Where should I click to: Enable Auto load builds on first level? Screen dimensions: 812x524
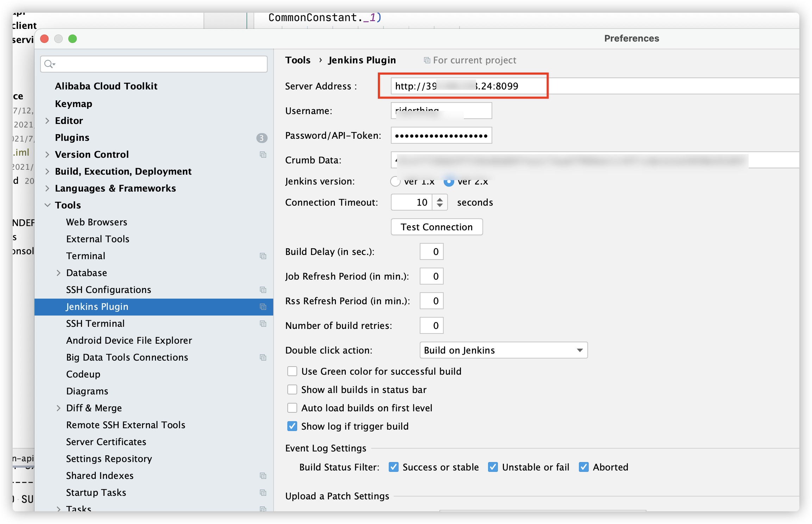pos(292,408)
